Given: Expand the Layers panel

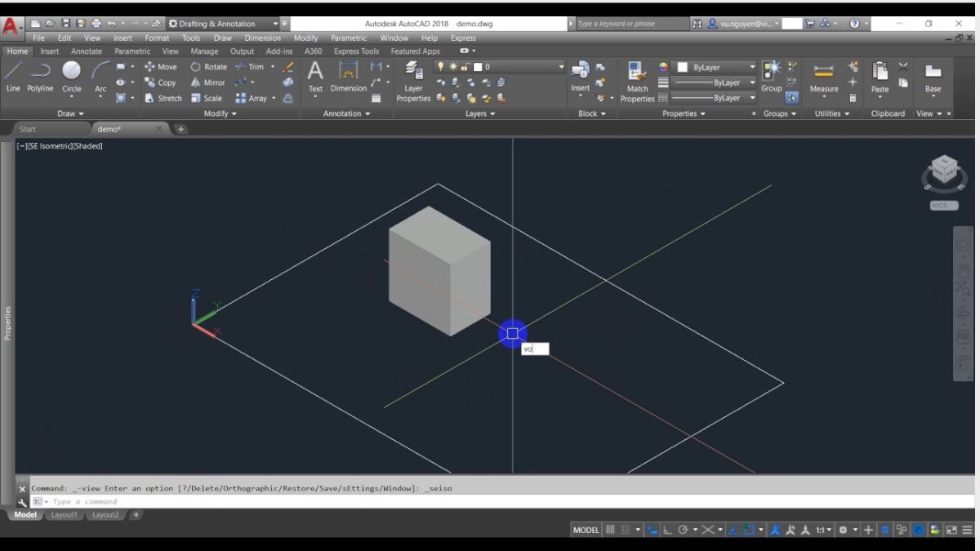Looking at the screenshot, I should (x=480, y=113).
